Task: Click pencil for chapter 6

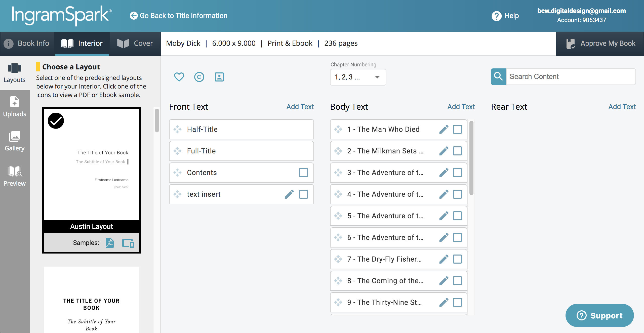Action: pyautogui.click(x=444, y=237)
